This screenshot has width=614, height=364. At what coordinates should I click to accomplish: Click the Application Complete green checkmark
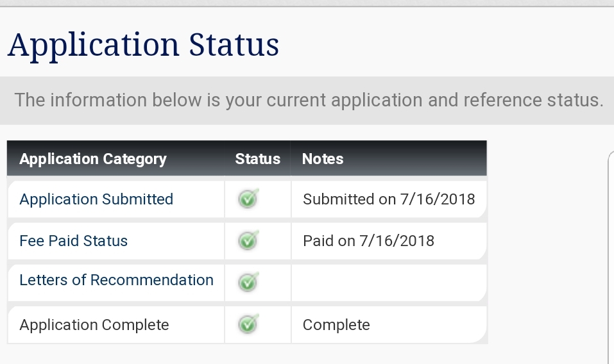(x=249, y=324)
